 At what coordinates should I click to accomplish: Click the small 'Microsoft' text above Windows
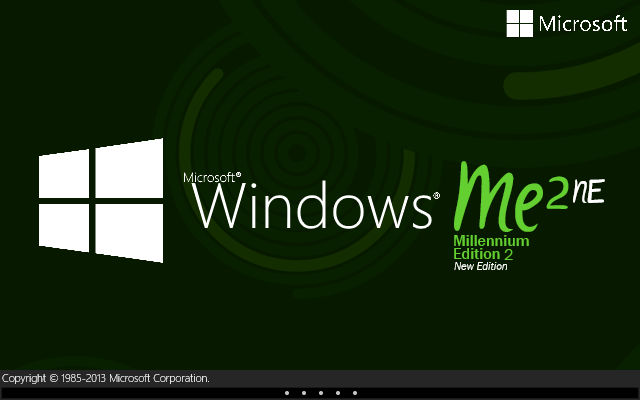[x=212, y=177]
